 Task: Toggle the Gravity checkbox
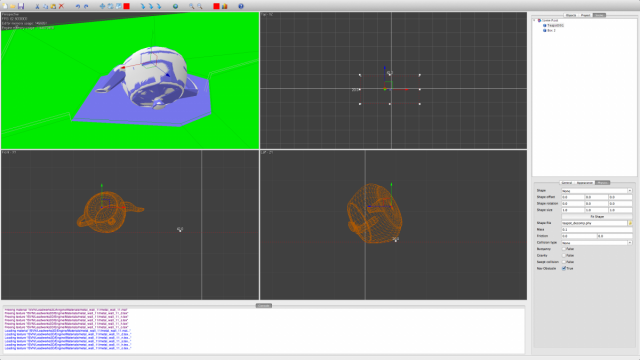564,255
